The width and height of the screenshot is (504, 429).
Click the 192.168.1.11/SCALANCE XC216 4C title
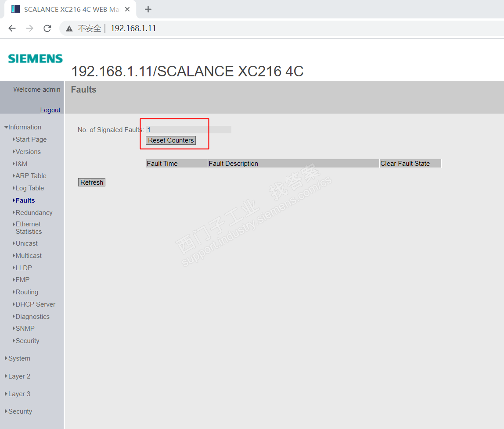[x=187, y=71]
